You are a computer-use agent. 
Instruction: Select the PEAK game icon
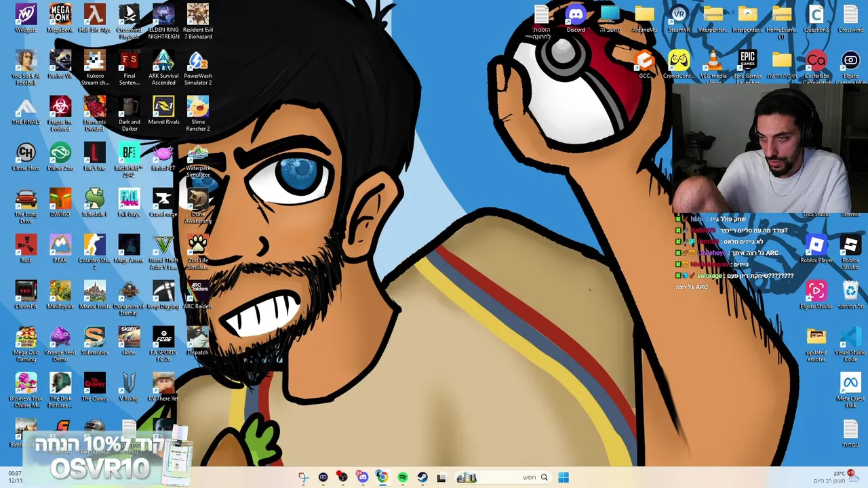[60, 249]
